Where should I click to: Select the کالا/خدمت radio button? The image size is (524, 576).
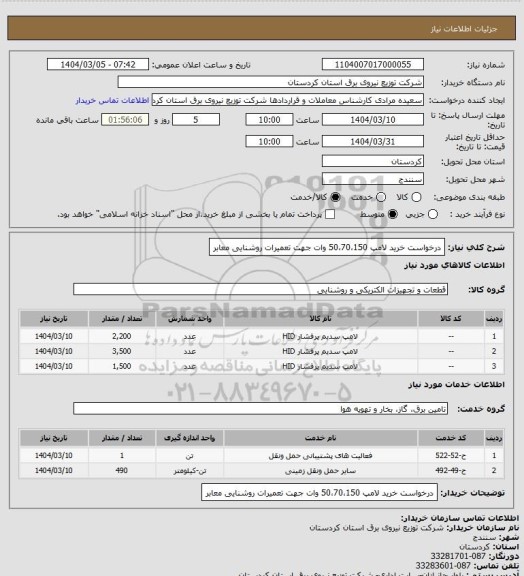pyautogui.click(x=335, y=197)
